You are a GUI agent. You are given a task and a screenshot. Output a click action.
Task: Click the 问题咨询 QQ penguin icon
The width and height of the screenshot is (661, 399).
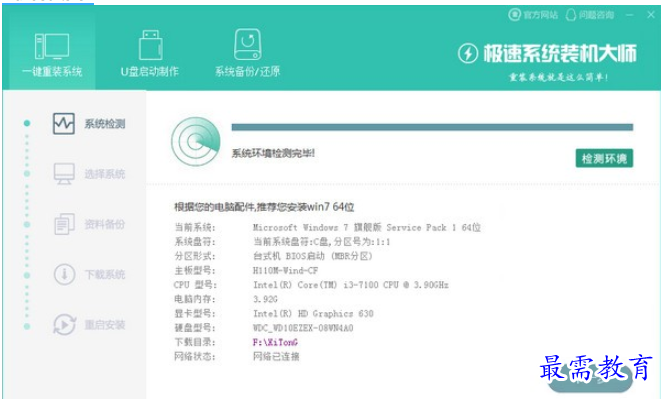(571, 15)
